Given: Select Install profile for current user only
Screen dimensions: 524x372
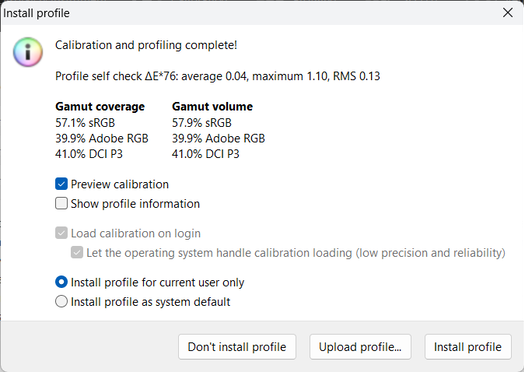Looking at the screenshot, I should coord(61,282).
